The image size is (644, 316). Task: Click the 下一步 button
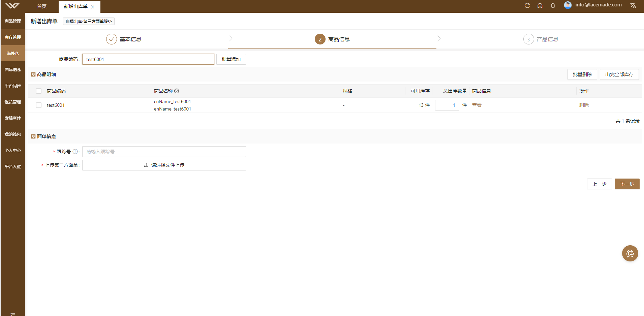627,184
